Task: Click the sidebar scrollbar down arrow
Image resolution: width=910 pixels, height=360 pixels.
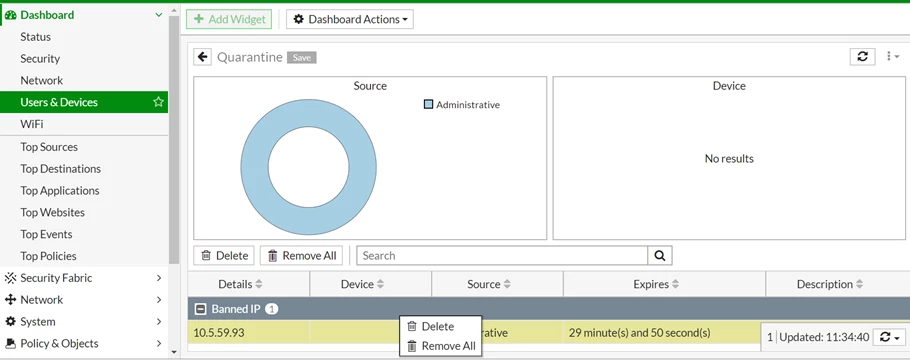Action: 174,352
